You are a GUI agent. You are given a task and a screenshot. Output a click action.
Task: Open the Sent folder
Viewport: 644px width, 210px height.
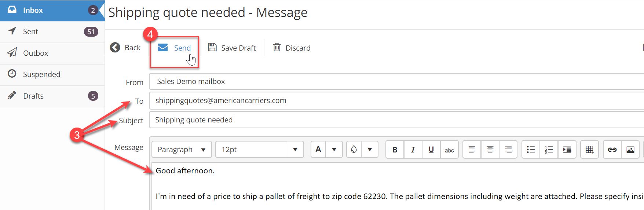tap(52, 32)
